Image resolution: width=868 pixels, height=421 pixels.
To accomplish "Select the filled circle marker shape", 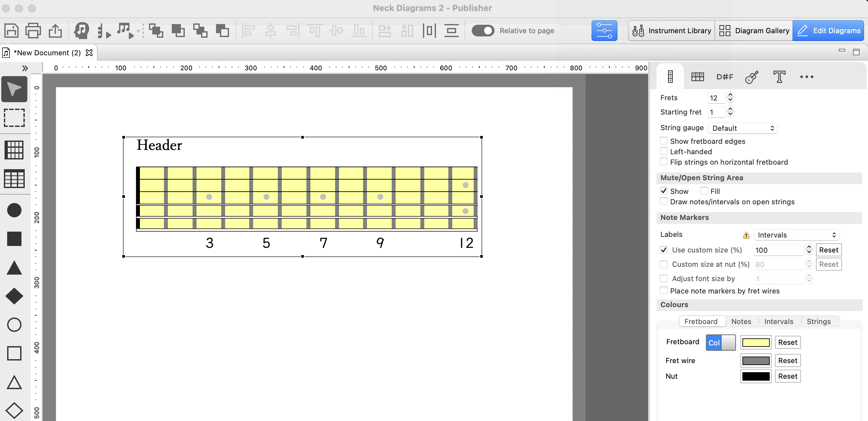I will point(14,210).
